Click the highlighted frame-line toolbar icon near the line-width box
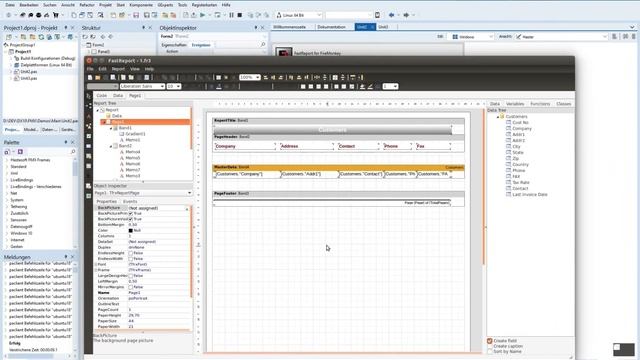Viewport: 640px width, 360px height. [370, 86]
